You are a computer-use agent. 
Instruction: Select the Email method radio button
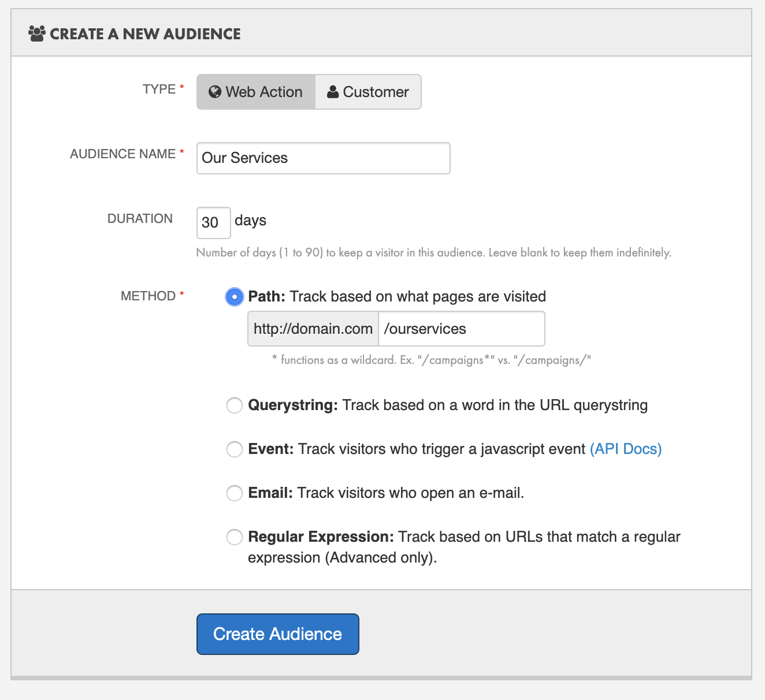(x=234, y=493)
